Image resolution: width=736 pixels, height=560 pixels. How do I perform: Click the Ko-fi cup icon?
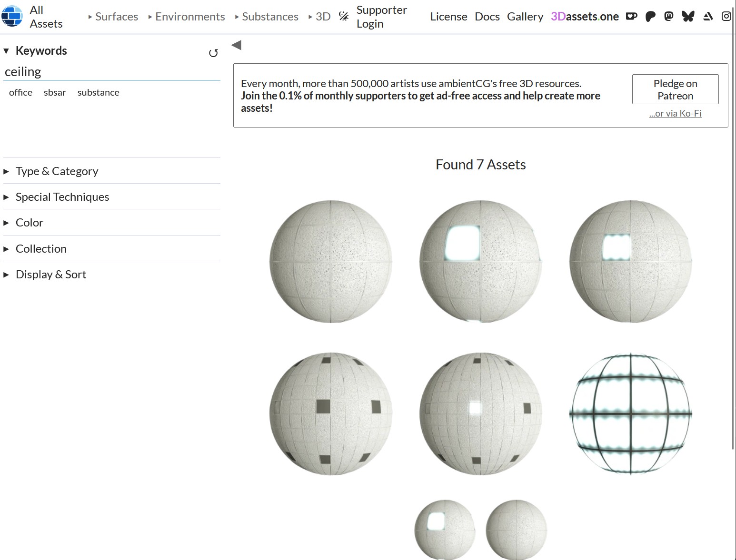pyautogui.click(x=631, y=17)
